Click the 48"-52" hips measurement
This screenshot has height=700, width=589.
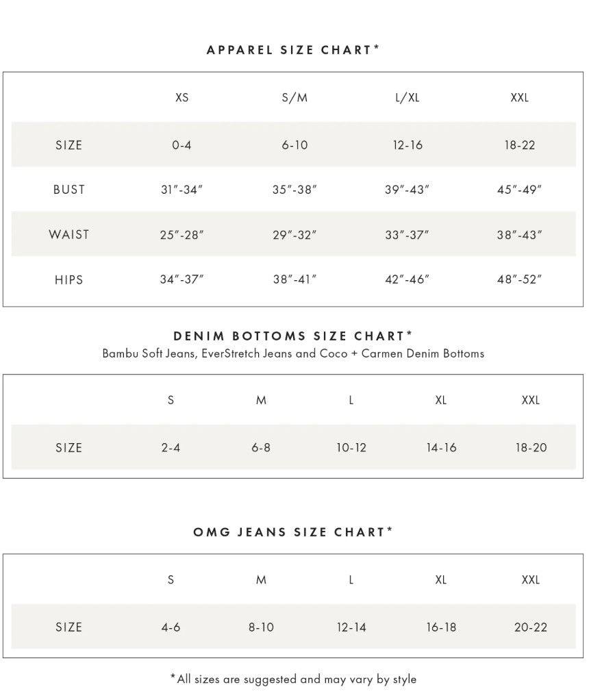[x=519, y=279]
